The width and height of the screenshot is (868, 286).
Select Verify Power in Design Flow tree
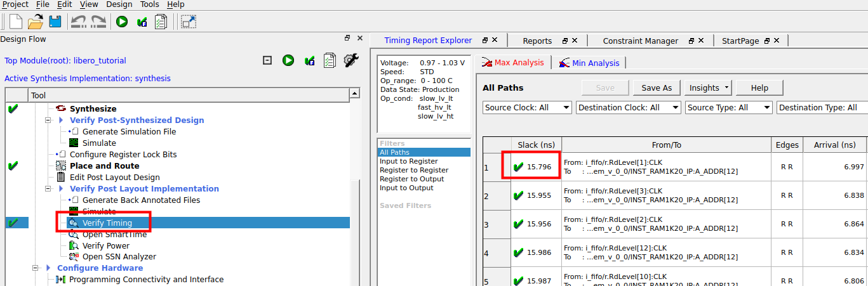click(105, 245)
